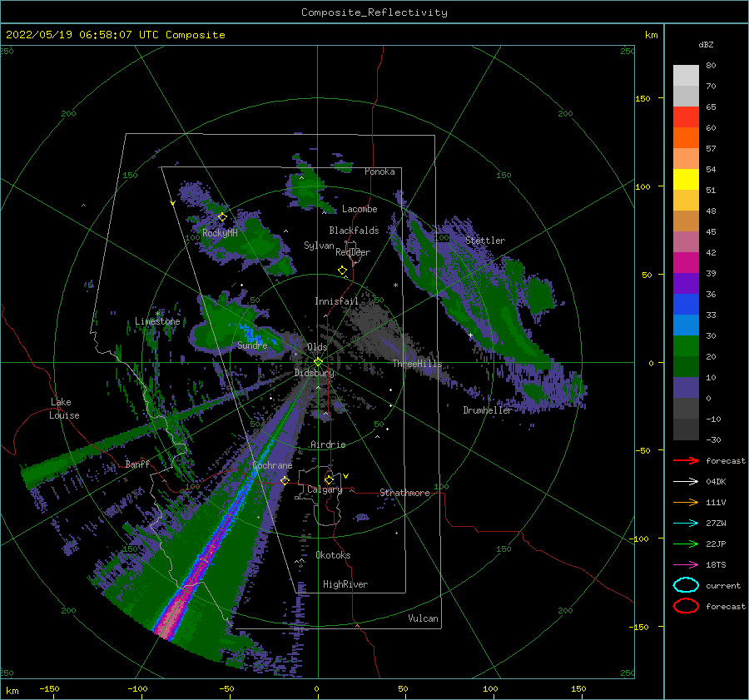Screen dimensions: 749x700
Task: Click the Didsbury city label
Action: click(314, 373)
